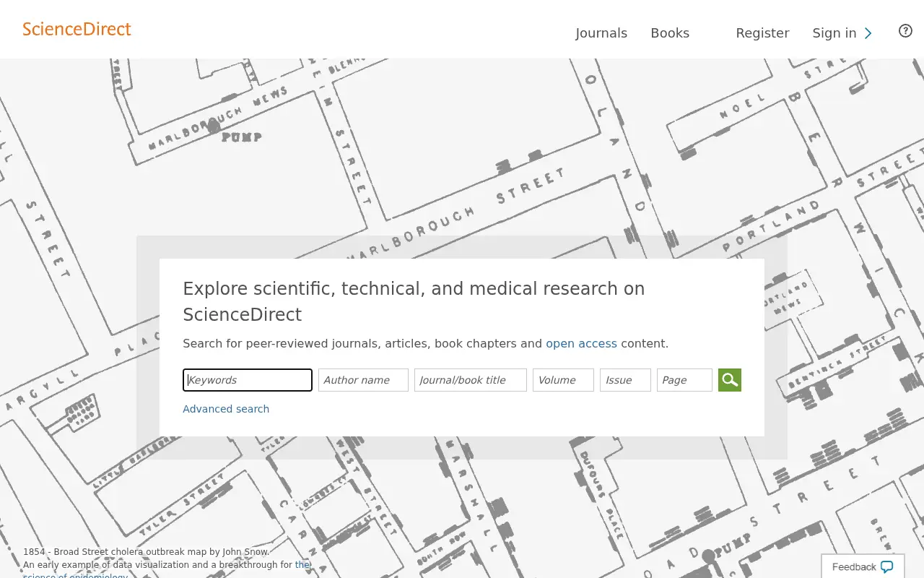Click the Feedback speech bubble icon

887,567
